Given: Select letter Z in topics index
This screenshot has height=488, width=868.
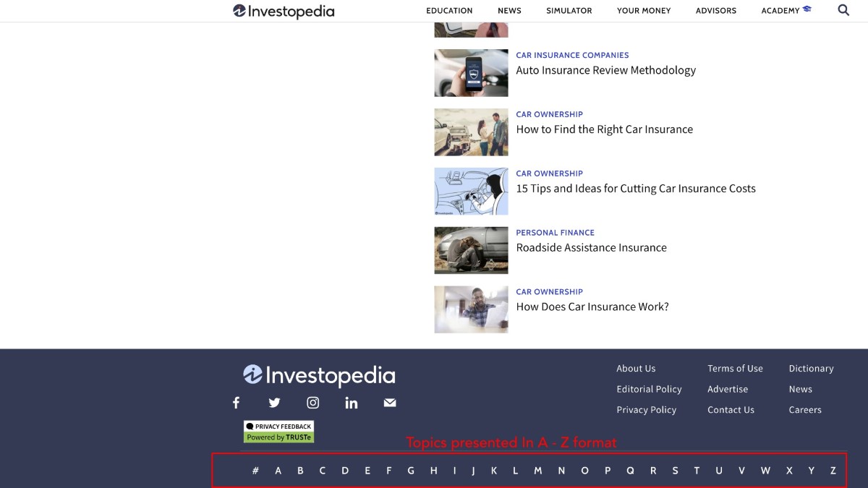Looking at the screenshot, I should [833, 471].
